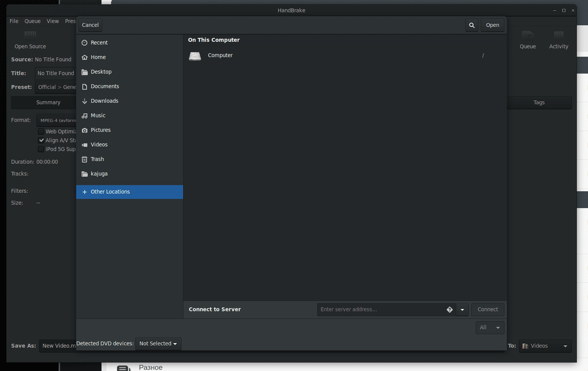588x371 pixels.
Task: Click the kajuga bookmark label
Action: click(x=99, y=174)
